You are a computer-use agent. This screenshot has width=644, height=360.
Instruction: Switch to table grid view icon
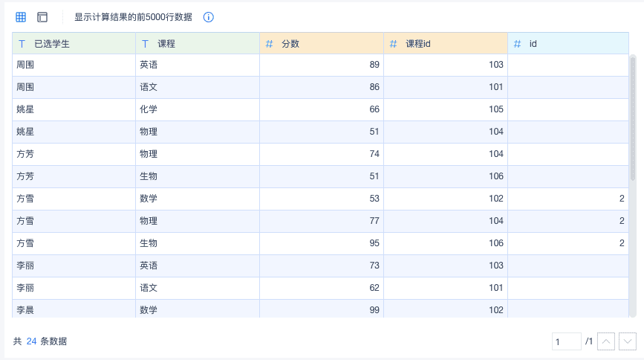[21, 17]
